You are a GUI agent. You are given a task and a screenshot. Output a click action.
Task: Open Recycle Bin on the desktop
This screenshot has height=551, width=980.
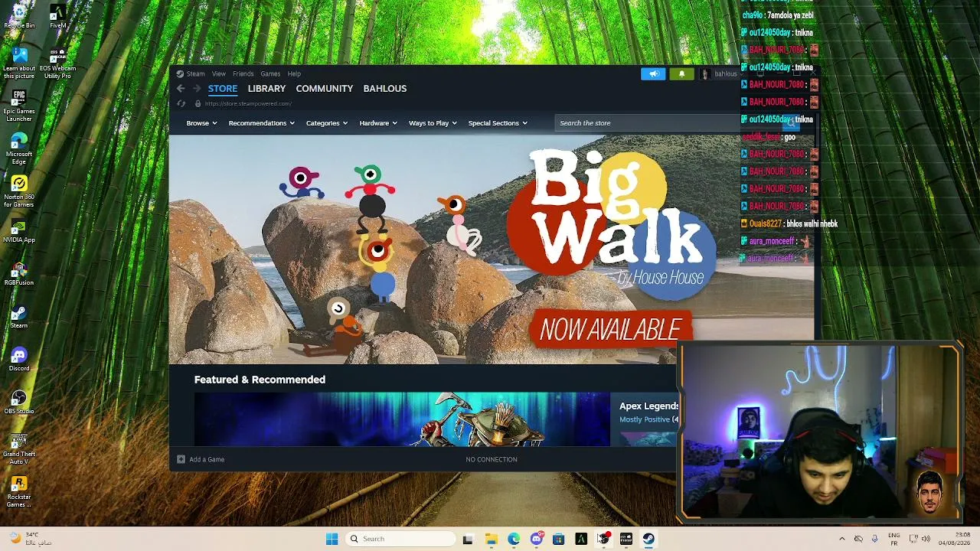click(x=19, y=15)
